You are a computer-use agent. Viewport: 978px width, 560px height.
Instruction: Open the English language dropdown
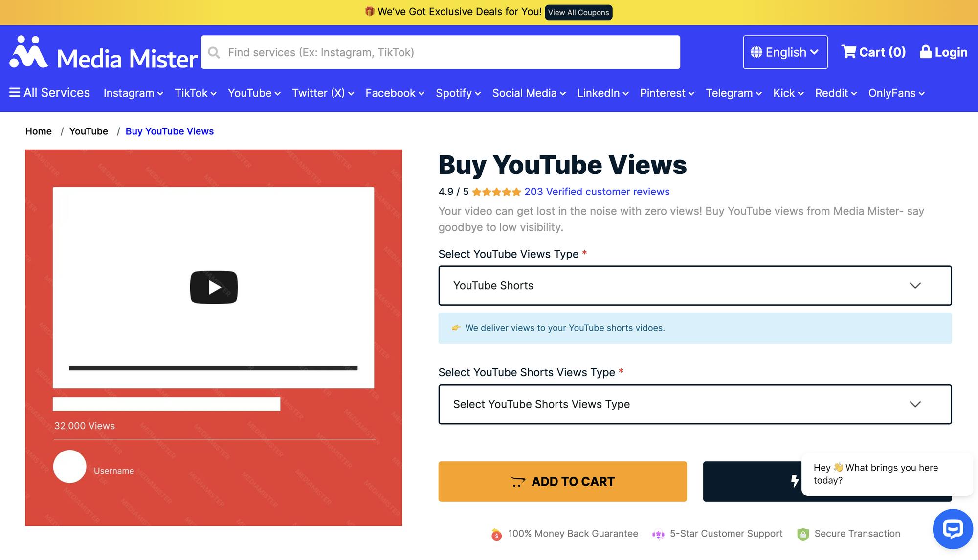(785, 52)
